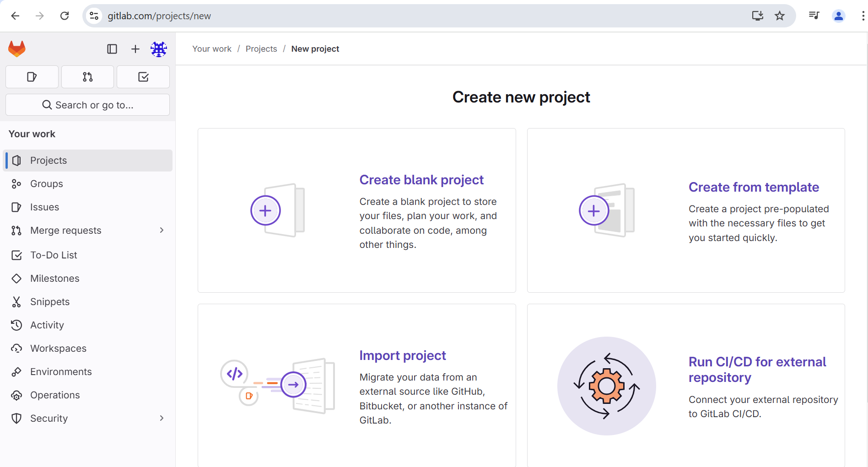
Task: Open the user avatar menu
Action: click(159, 49)
